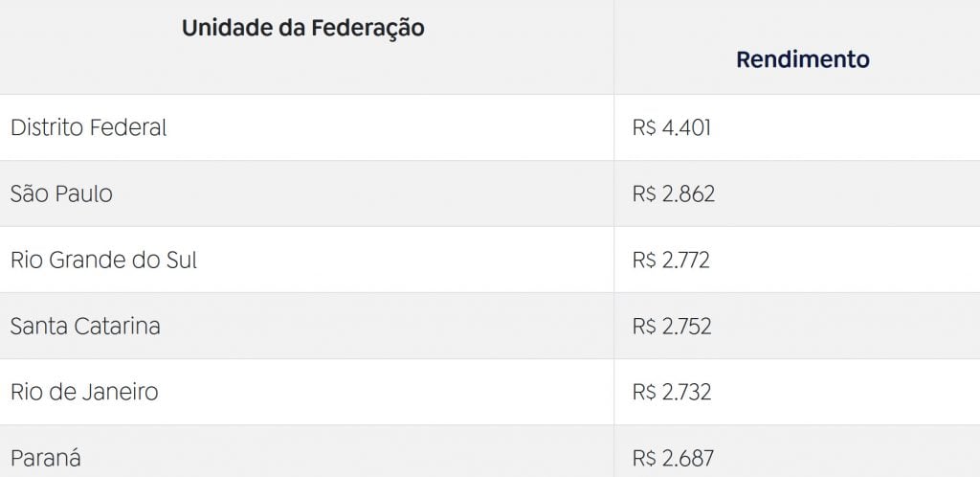This screenshot has width=980, height=477.
Task: Click the R$ 2.862 value
Action: pyautogui.click(x=674, y=193)
